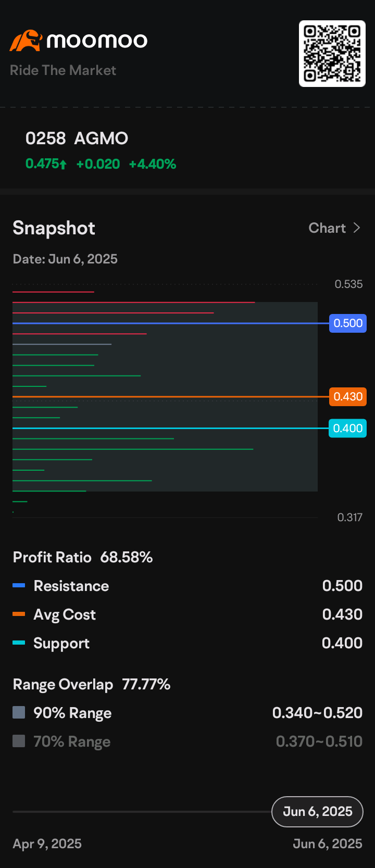Click the Profit Ratio 68.58% text
Screen dimensions: 375x868
(83, 558)
